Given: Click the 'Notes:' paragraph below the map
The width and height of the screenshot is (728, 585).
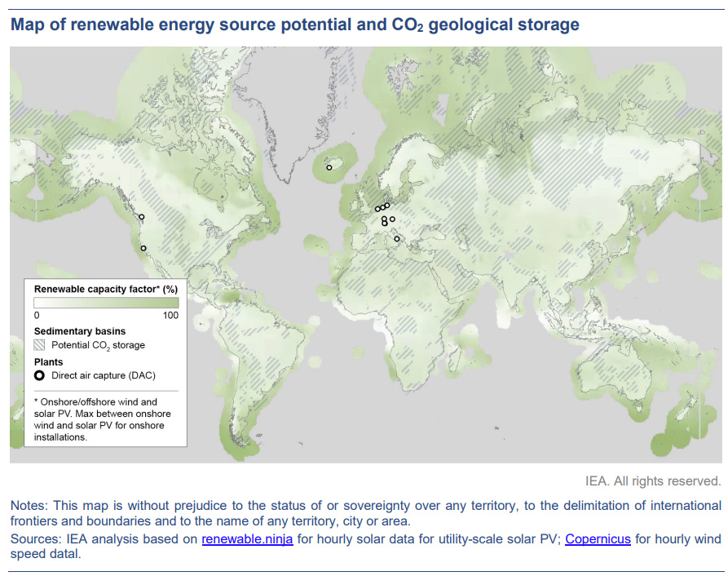Looking at the screenshot, I should [366, 513].
